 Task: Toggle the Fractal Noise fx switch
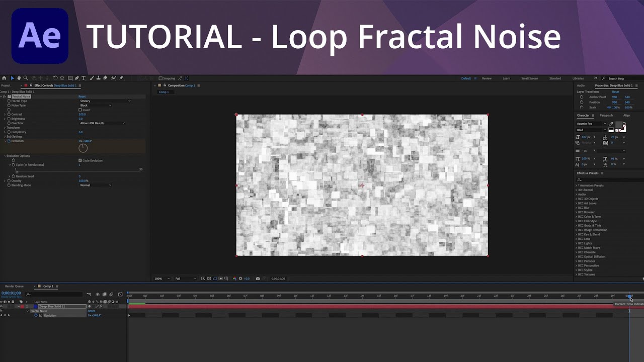pyautogui.click(x=4, y=96)
